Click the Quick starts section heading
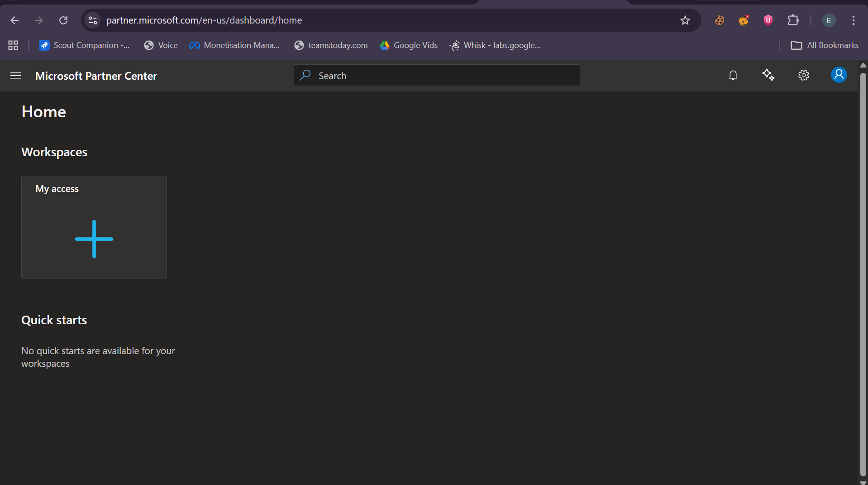The image size is (868, 485). (x=54, y=320)
